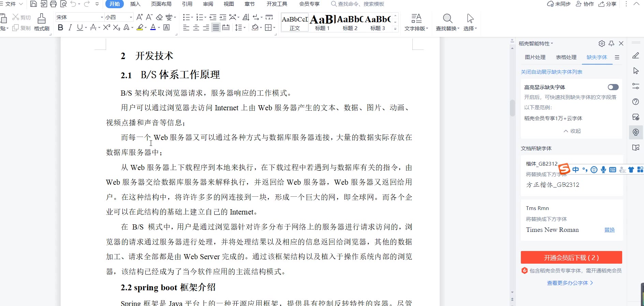Click the Increase Indent icon

click(x=223, y=17)
